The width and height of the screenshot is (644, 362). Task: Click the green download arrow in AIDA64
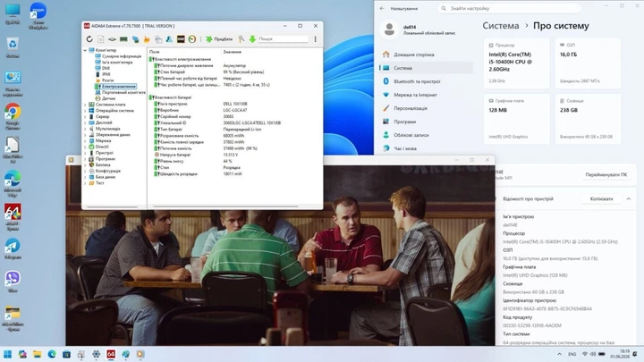click(252, 39)
